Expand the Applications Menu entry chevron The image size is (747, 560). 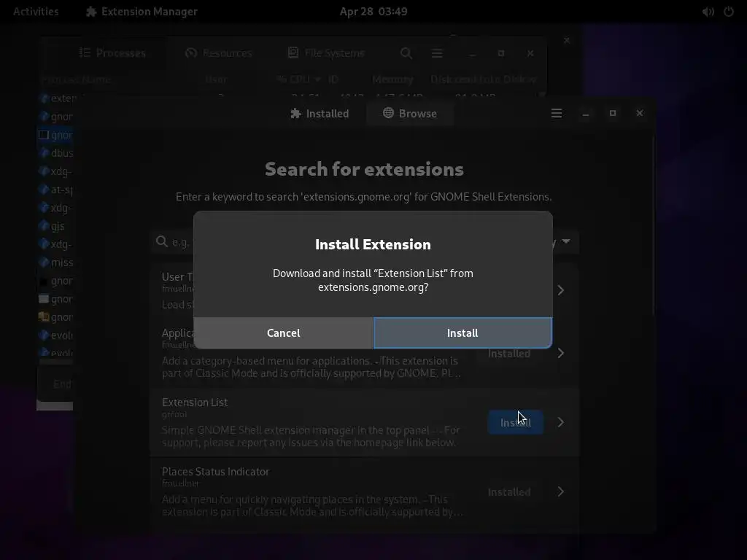pos(561,353)
